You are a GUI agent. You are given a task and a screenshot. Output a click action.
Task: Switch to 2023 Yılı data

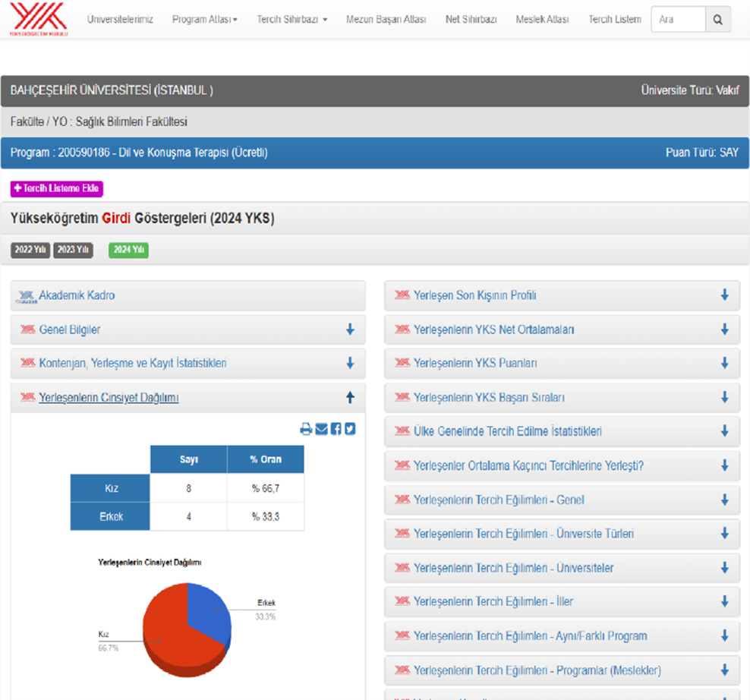tap(73, 250)
